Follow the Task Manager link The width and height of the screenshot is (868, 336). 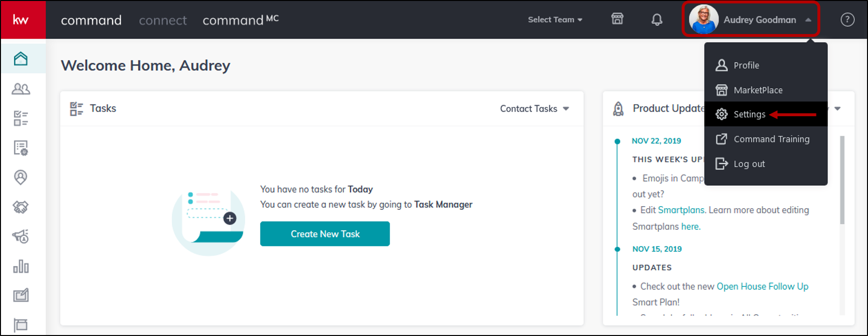click(x=443, y=205)
